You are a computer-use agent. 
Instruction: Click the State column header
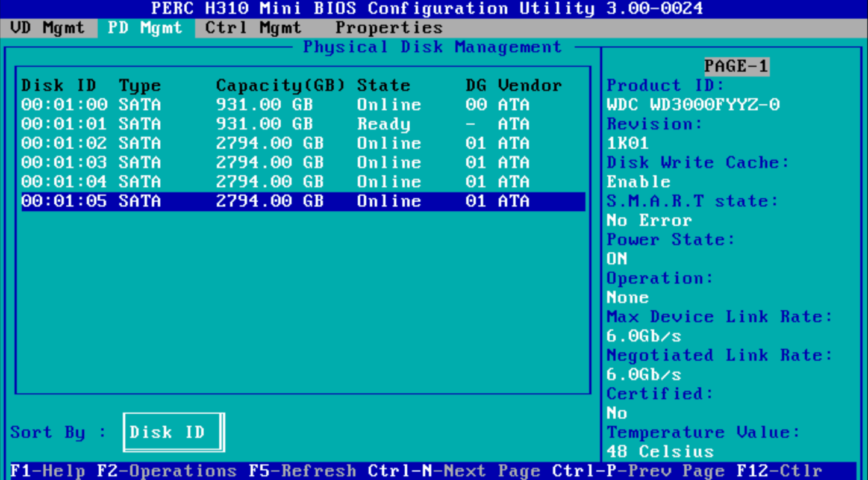pyautogui.click(x=383, y=86)
